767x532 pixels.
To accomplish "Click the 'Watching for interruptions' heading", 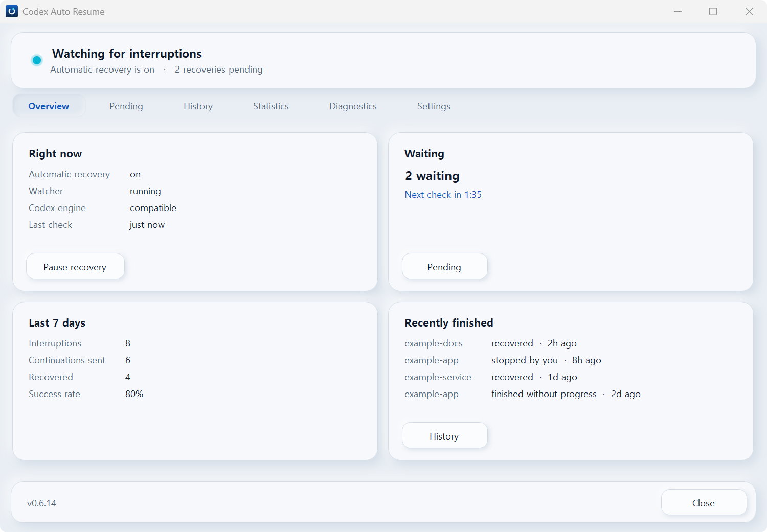I will (127, 54).
